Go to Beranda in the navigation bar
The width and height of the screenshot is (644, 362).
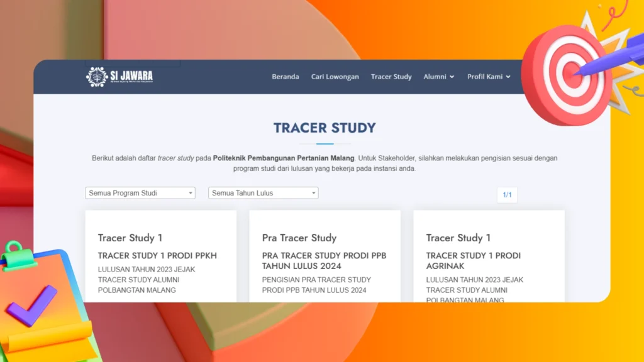(286, 77)
